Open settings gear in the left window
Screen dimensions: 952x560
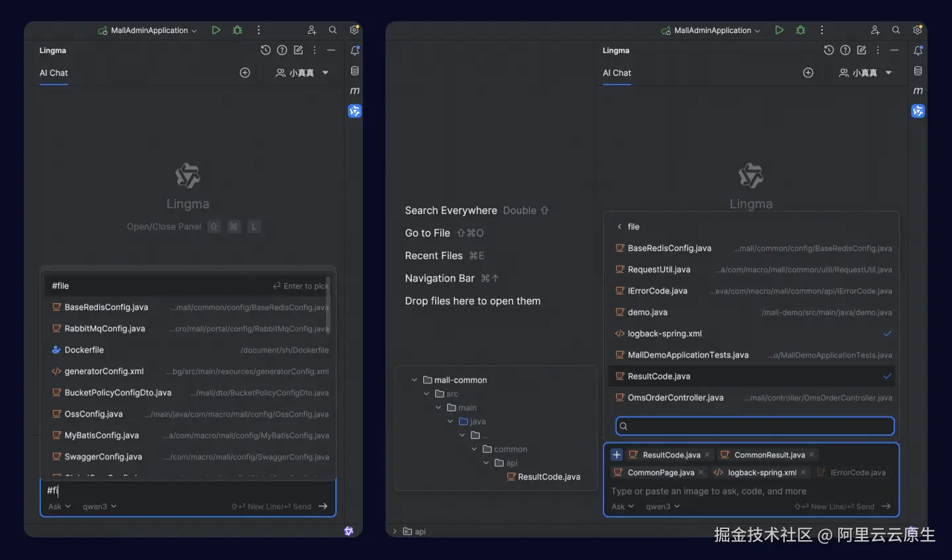point(354,30)
